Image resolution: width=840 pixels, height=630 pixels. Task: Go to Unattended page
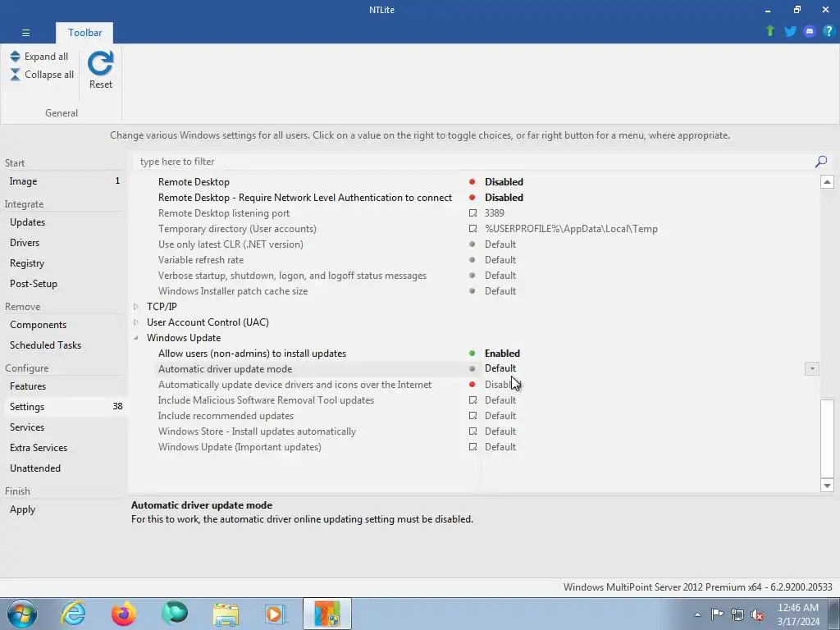[x=64, y=468]
